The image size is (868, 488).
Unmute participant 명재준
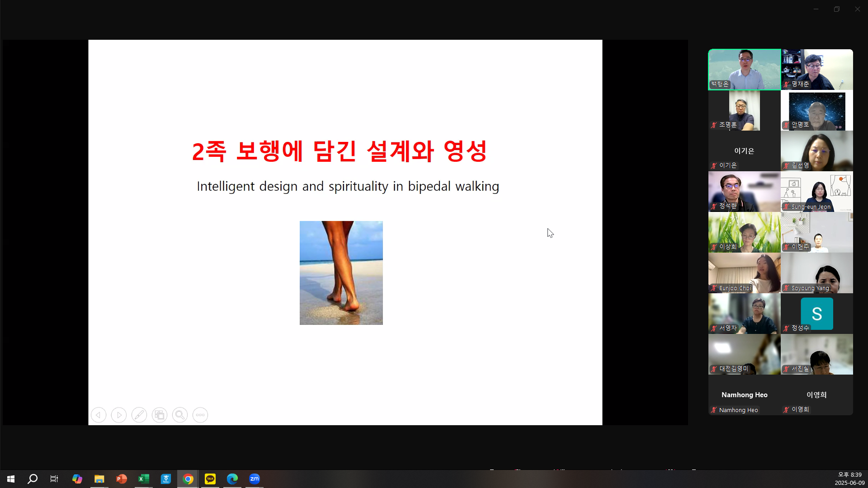[787, 84]
